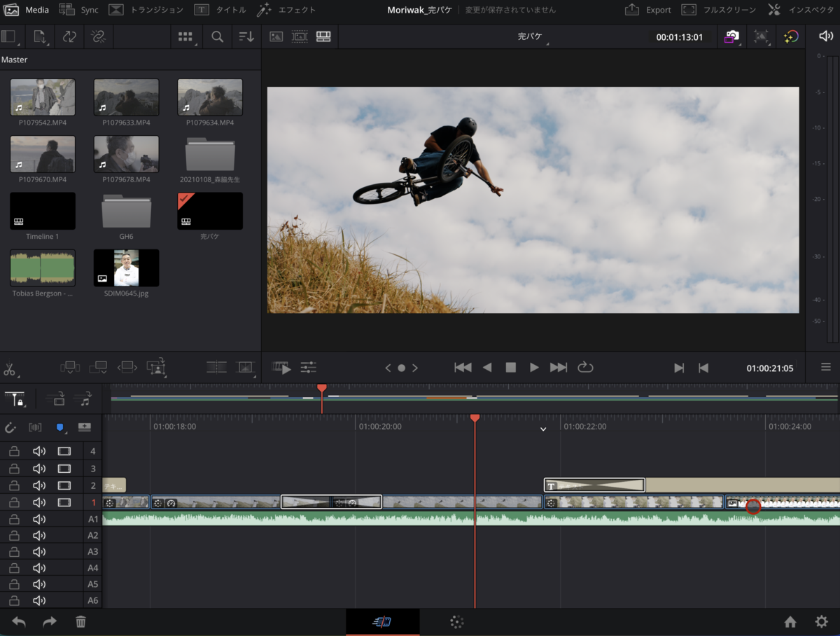Go to the home project manager icon

[x=790, y=622]
